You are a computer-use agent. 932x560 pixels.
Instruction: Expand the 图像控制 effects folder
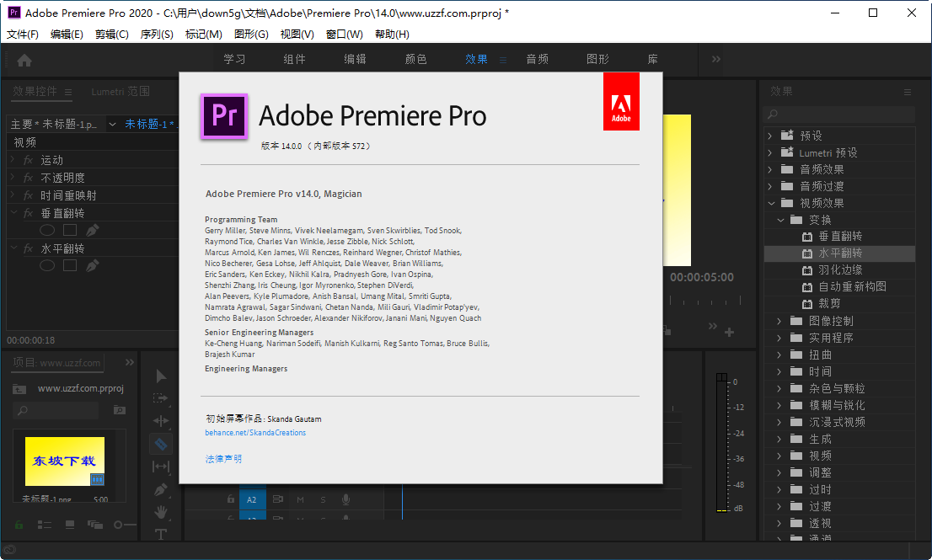click(x=778, y=320)
